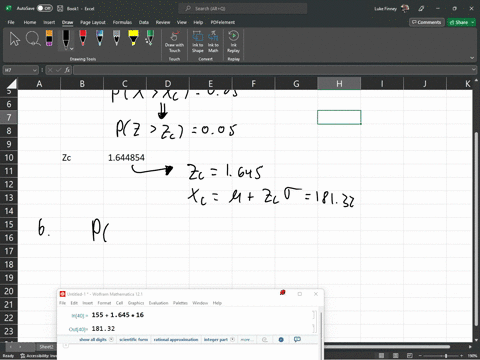Select the yellow highlighter

click(x=133, y=38)
